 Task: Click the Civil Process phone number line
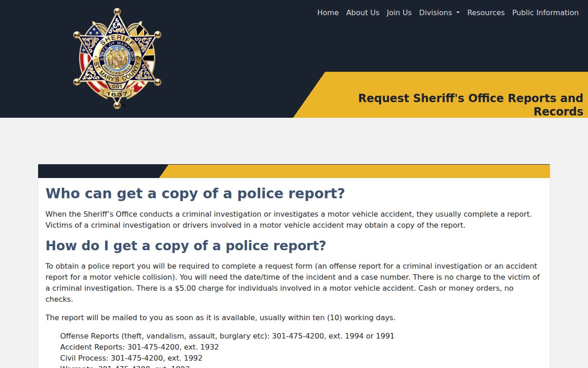tap(131, 358)
